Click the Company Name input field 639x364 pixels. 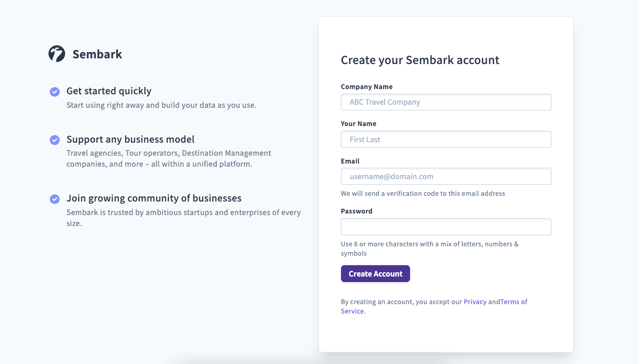point(446,102)
